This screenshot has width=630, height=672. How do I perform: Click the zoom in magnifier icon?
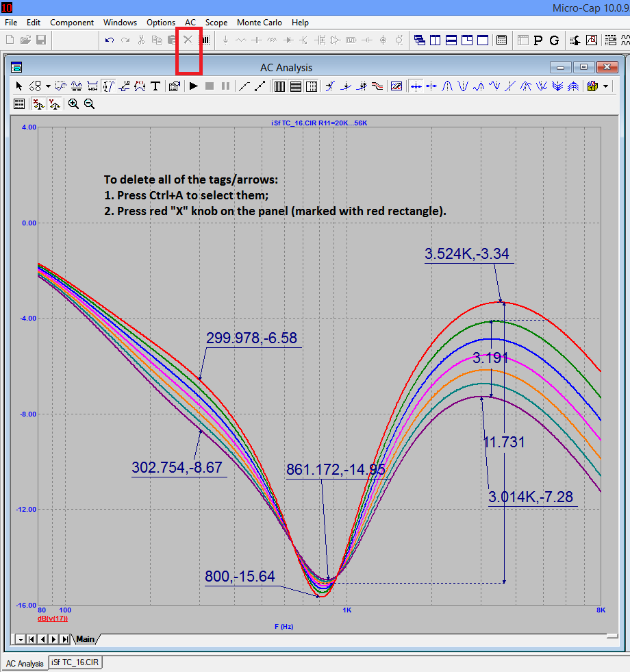73,104
